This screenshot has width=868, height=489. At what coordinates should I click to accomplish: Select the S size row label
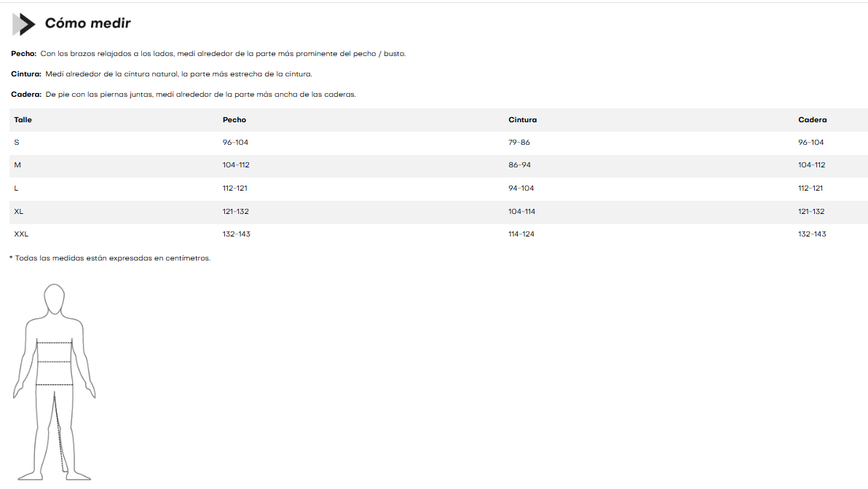[16, 143]
